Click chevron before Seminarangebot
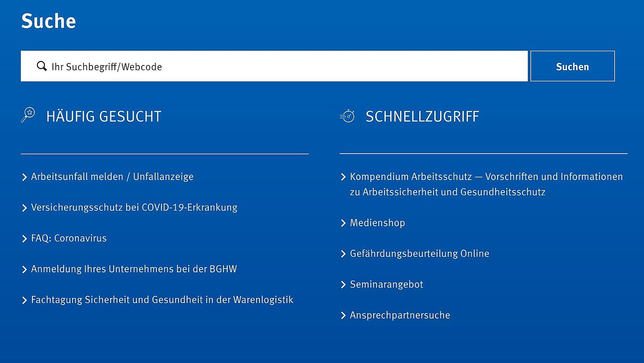This screenshot has height=363, width=644. [343, 285]
